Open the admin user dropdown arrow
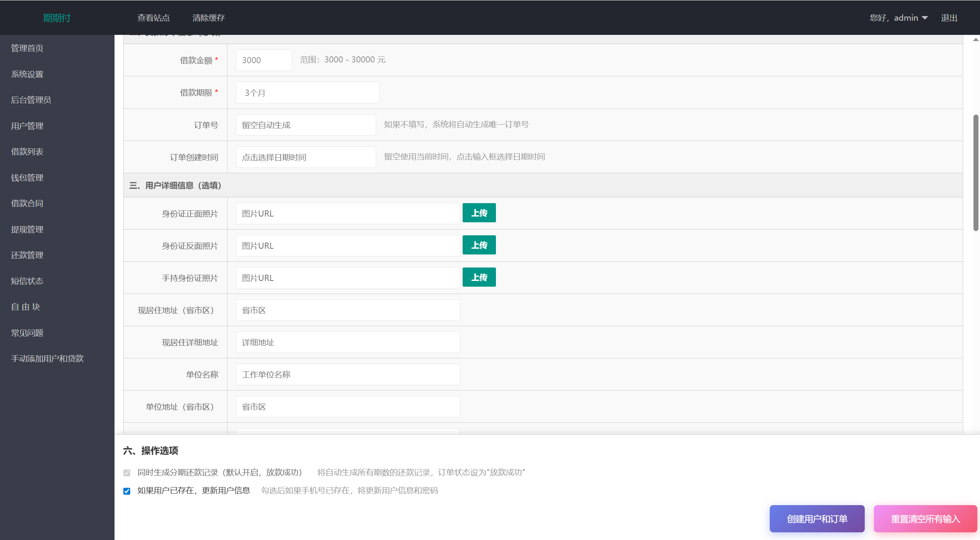 click(925, 18)
